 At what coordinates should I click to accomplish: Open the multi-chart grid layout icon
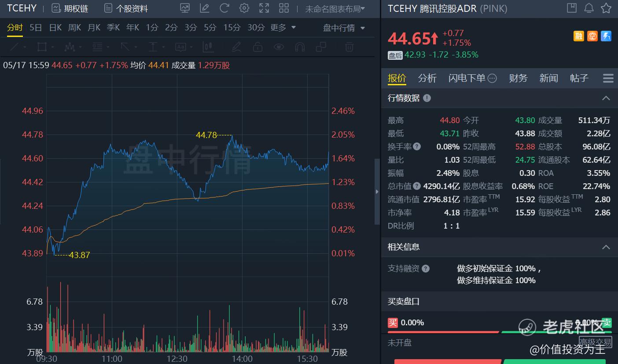coord(284,8)
